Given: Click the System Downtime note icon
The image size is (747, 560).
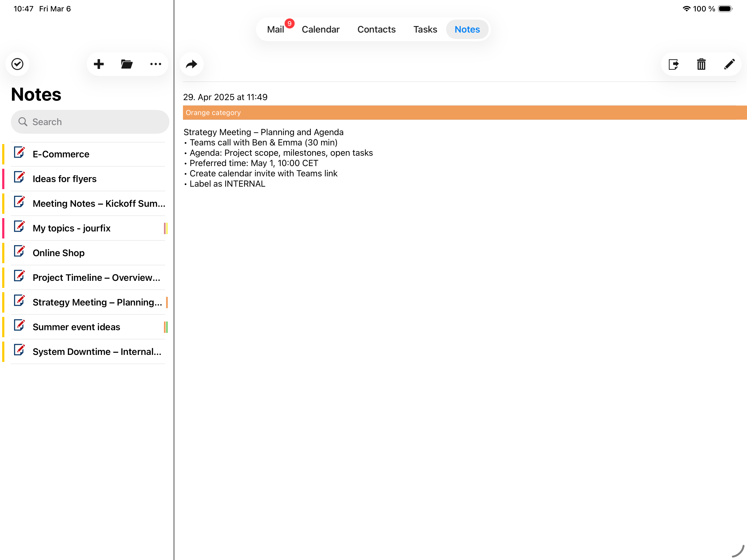Looking at the screenshot, I should (20, 350).
